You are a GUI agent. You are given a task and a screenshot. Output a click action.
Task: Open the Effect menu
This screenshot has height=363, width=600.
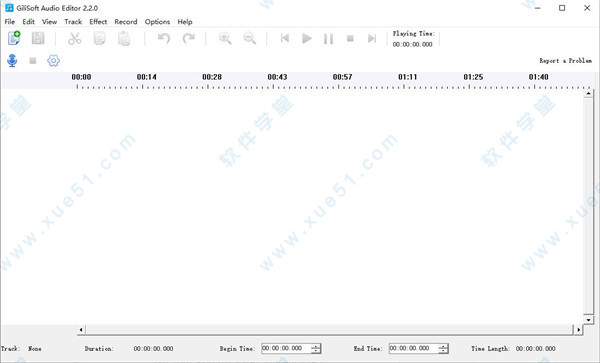(x=98, y=22)
